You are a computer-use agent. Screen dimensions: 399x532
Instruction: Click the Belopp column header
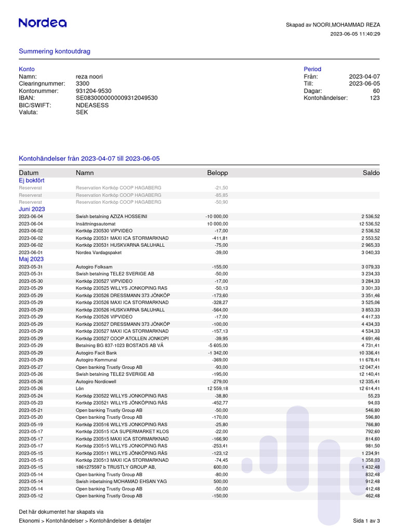point(218,172)
